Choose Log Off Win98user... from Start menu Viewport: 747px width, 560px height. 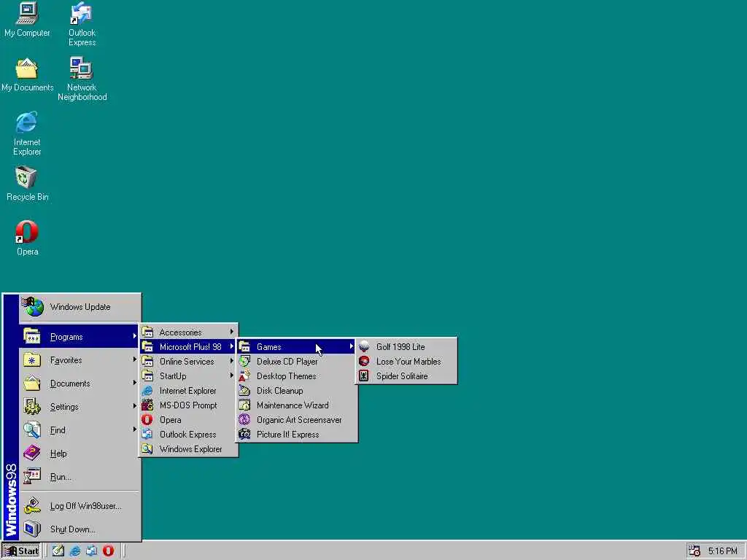point(80,506)
